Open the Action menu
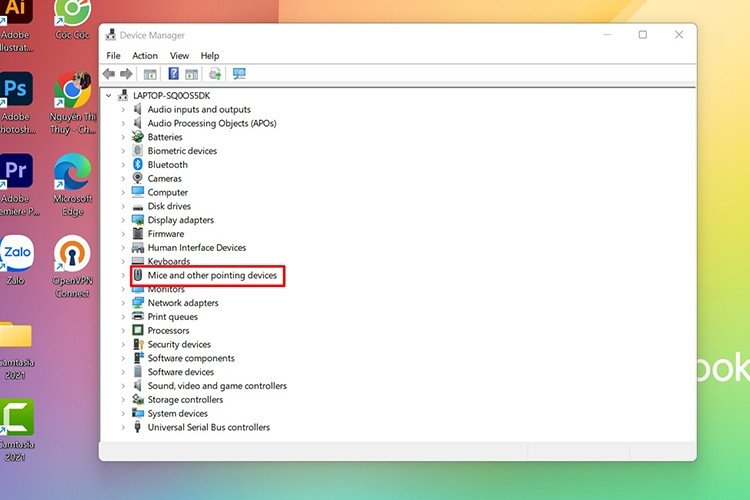The height and width of the screenshot is (500, 750). point(145,56)
